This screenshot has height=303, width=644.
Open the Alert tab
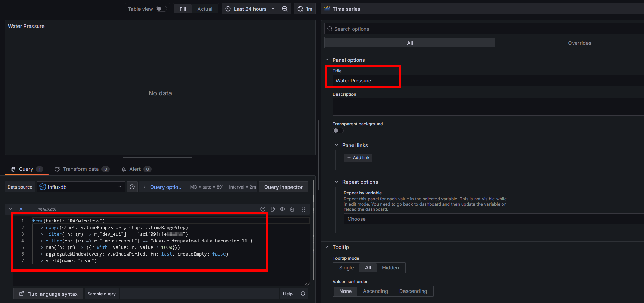pyautogui.click(x=136, y=169)
